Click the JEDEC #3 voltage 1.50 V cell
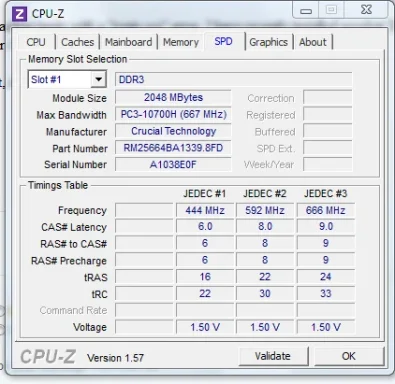Viewport: 395px width, 384px height. pyautogui.click(x=325, y=327)
